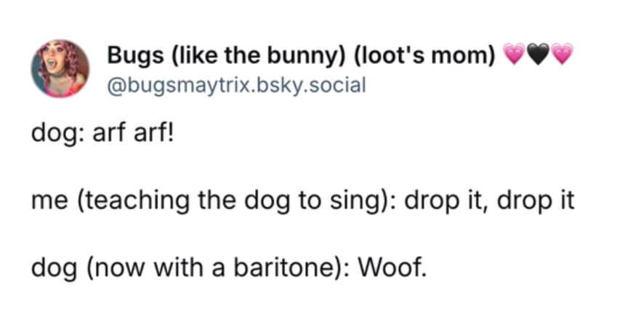Open the @bugsmaytrix.bsky.social handle link

(236, 85)
